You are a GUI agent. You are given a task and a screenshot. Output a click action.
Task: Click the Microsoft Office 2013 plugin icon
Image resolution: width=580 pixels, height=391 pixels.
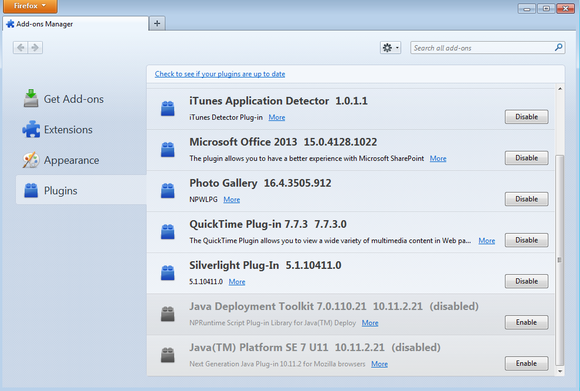(168, 150)
